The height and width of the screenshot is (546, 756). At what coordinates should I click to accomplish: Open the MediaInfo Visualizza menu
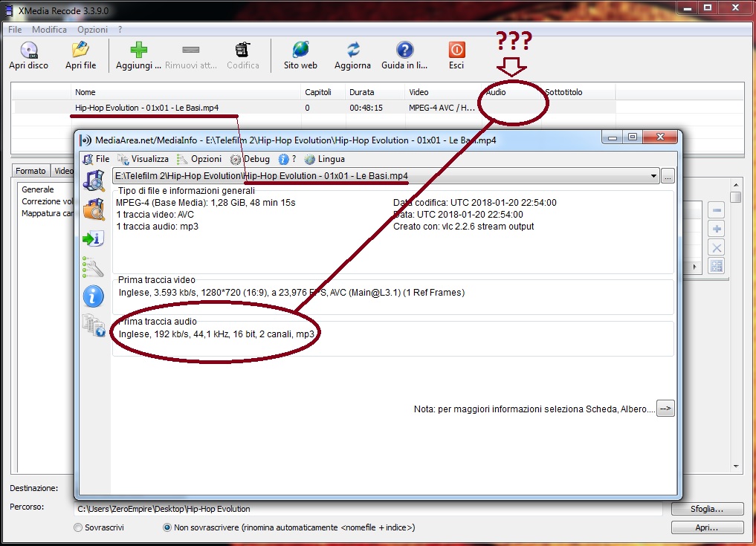(143, 159)
